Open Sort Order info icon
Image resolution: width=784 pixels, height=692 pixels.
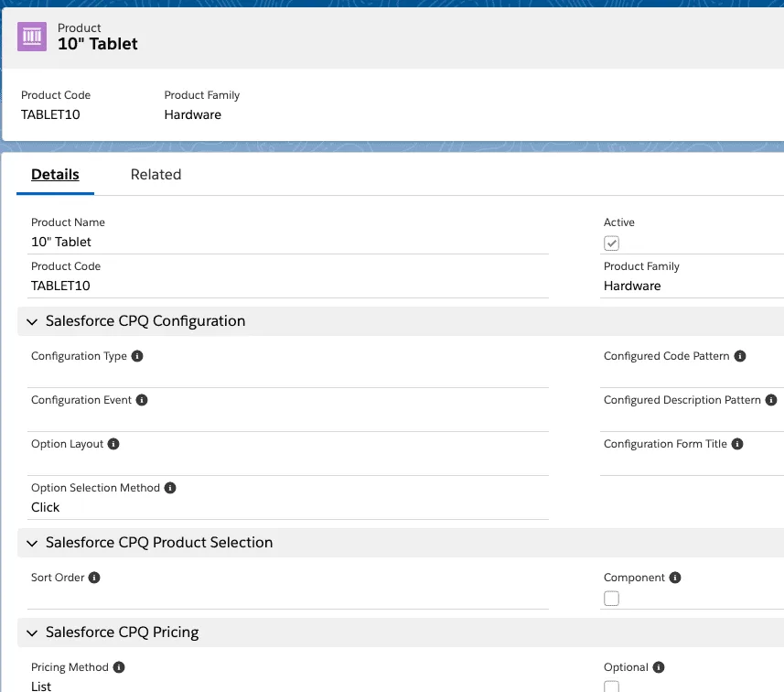click(x=94, y=578)
